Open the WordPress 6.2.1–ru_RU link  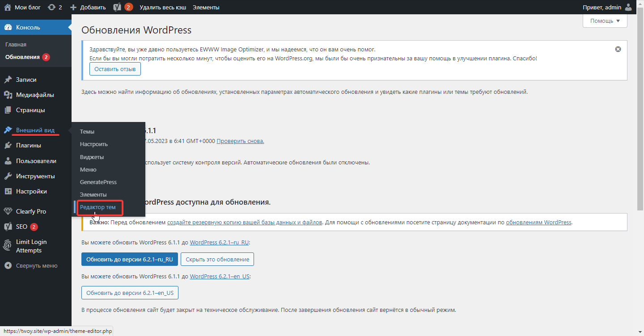219,243
